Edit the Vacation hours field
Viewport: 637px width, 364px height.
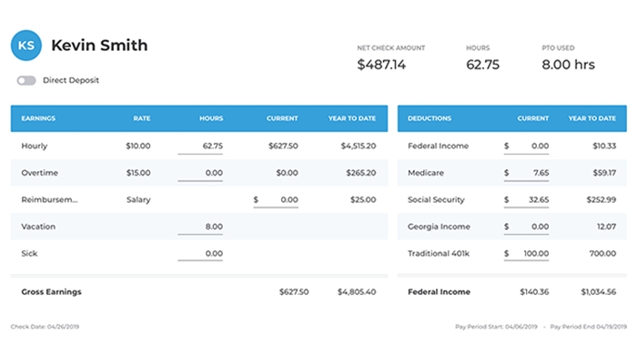pos(200,227)
